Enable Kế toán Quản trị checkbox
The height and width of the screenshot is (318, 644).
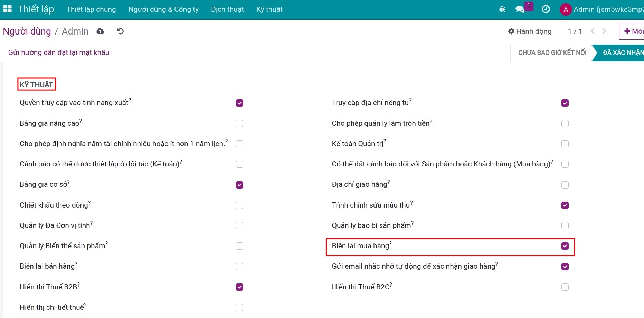point(565,144)
